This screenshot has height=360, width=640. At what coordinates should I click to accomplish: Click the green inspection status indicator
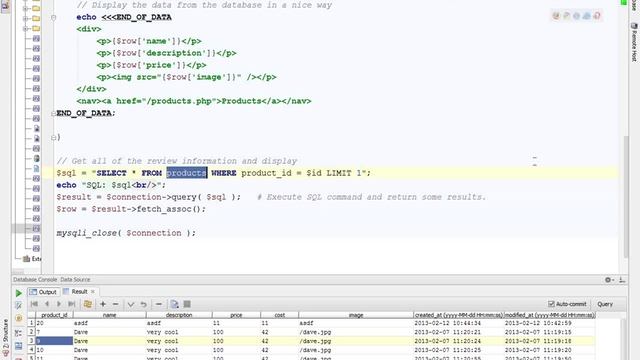(623, 2)
